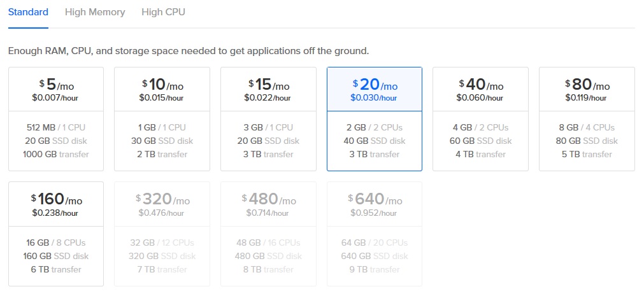Screen dimensions: 644x296
Task: Pick the $15/mo 3 GB plan
Action: click(x=268, y=119)
